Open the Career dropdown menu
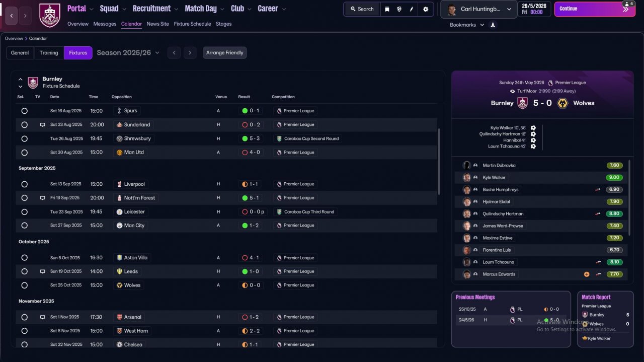Screen dimensions: 644x362 pyautogui.click(x=272, y=9)
